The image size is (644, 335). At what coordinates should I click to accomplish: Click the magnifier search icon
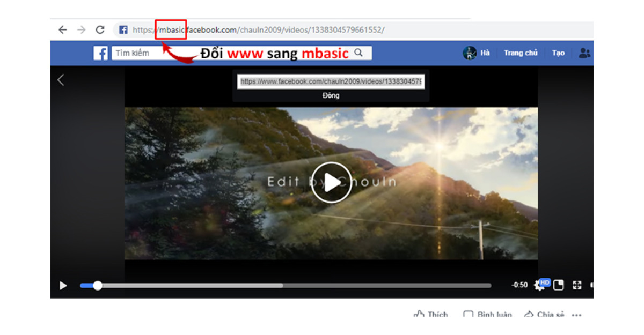358,53
